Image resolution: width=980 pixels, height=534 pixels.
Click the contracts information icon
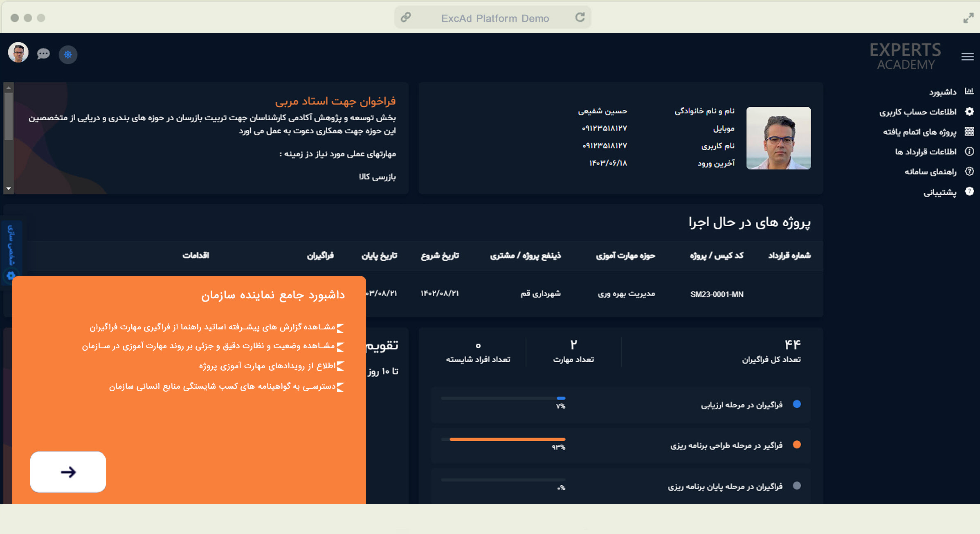[x=969, y=151]
